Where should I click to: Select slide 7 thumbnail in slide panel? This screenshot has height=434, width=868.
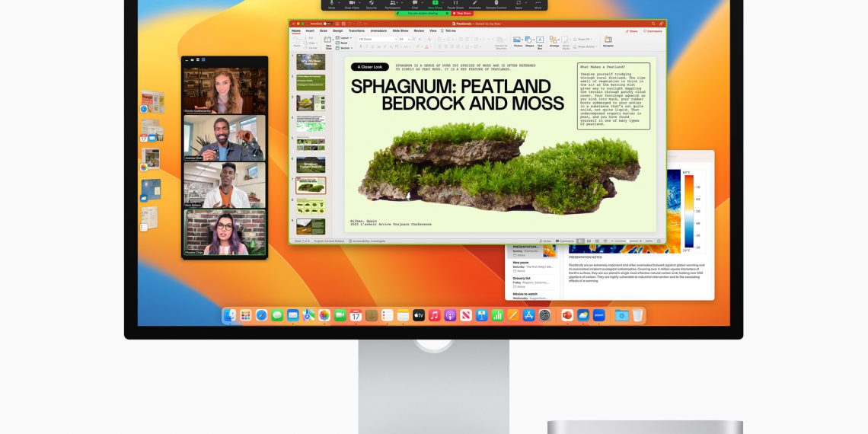pos(311,186)
